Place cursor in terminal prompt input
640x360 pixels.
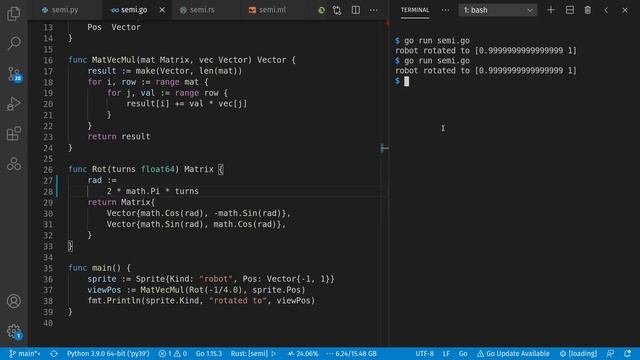tap(407, 81)
